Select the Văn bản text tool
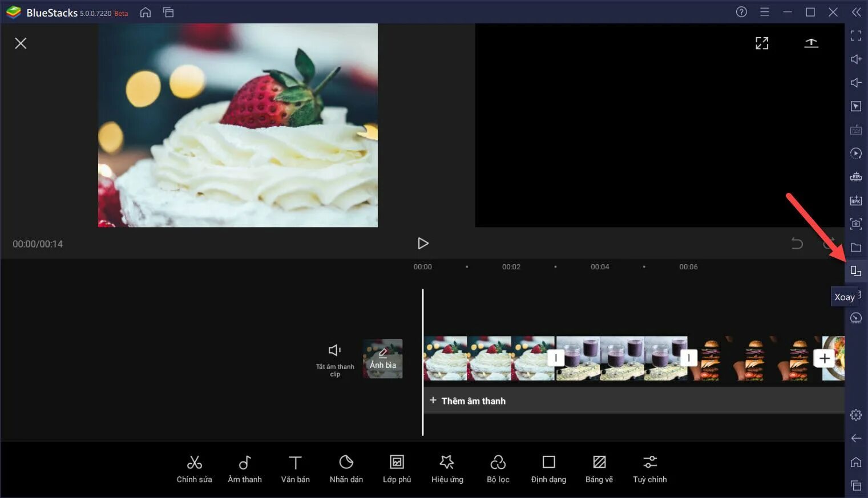This screenshot has width=868, height=498. [295, 469]
